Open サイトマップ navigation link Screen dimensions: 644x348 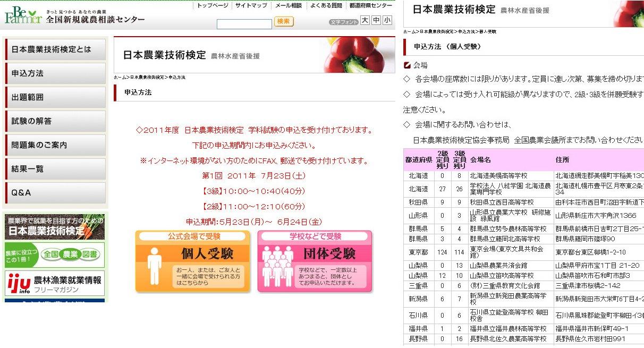251,5
